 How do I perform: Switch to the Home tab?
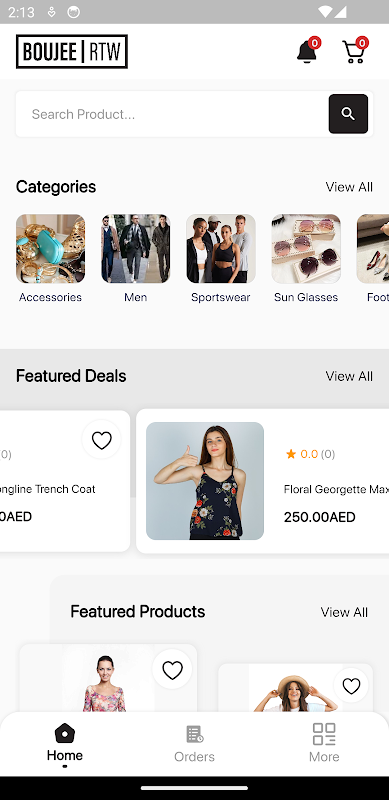click(x=65, y=744)
